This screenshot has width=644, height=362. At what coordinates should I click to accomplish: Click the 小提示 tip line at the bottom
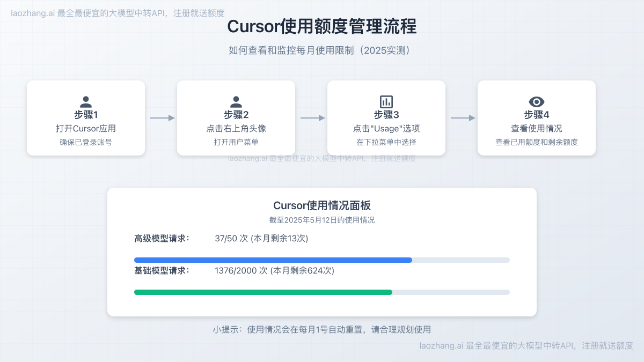322,329
